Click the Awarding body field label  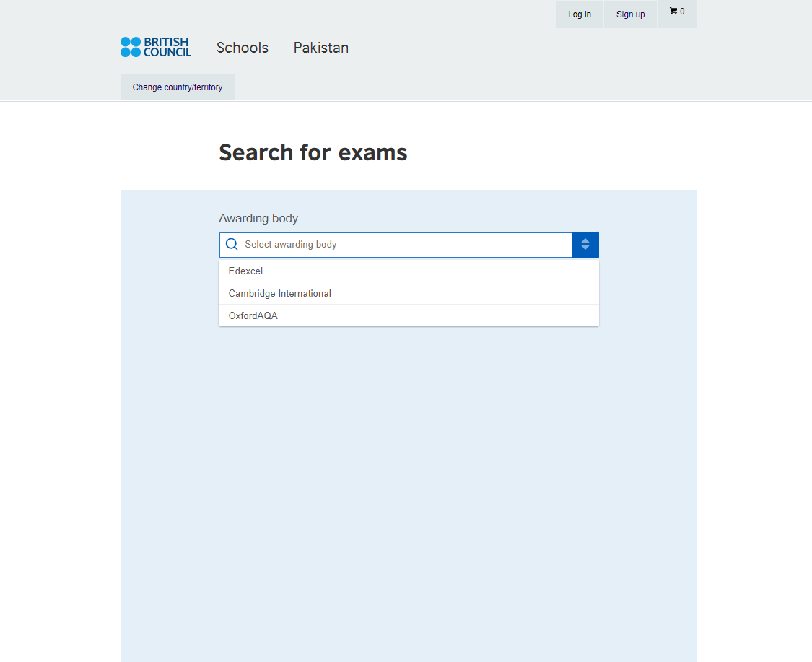pos(258,218)
